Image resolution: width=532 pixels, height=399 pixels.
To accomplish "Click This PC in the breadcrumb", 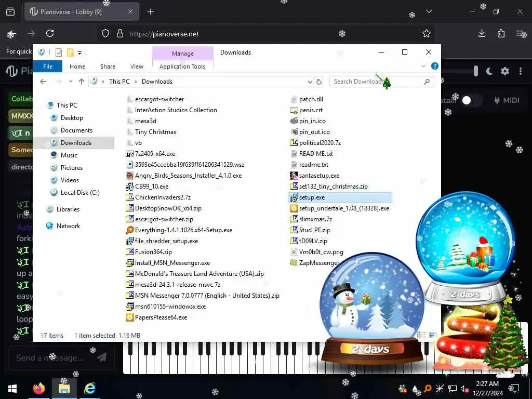I will tap(119, 82).
